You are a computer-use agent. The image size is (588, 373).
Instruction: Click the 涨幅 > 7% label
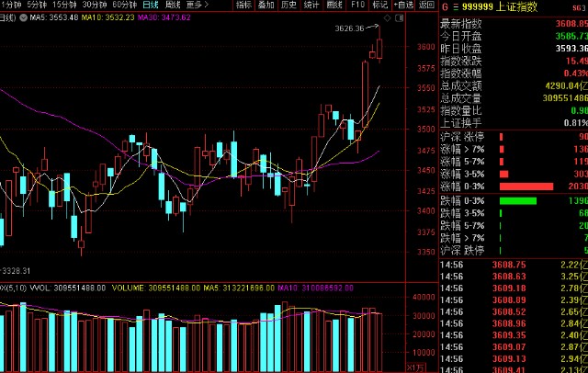click(462, 149)
